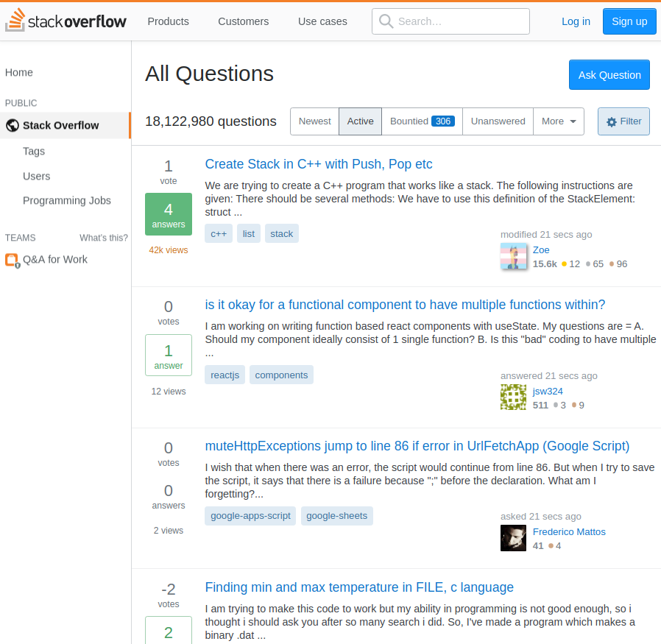Screen dimensions: 661x644
Task: Open Users in the sidebar
Action: pos(36,176)
